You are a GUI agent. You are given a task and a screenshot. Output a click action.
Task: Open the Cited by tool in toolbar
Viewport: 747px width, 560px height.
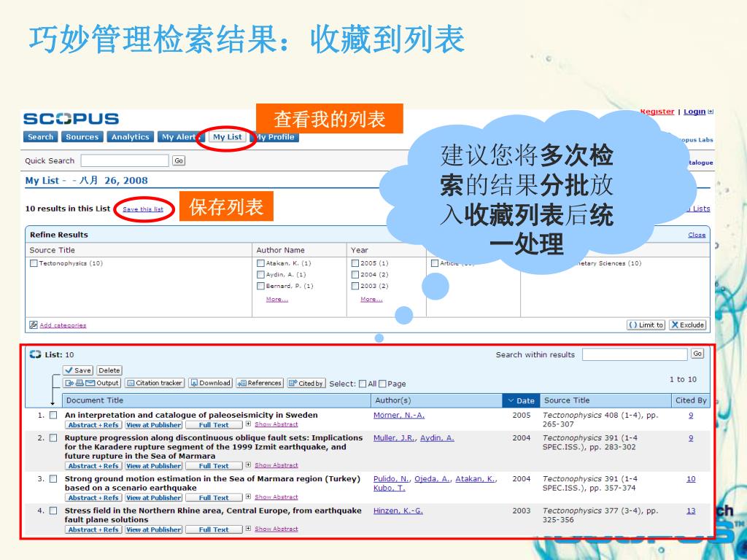(x=306, y=383)
